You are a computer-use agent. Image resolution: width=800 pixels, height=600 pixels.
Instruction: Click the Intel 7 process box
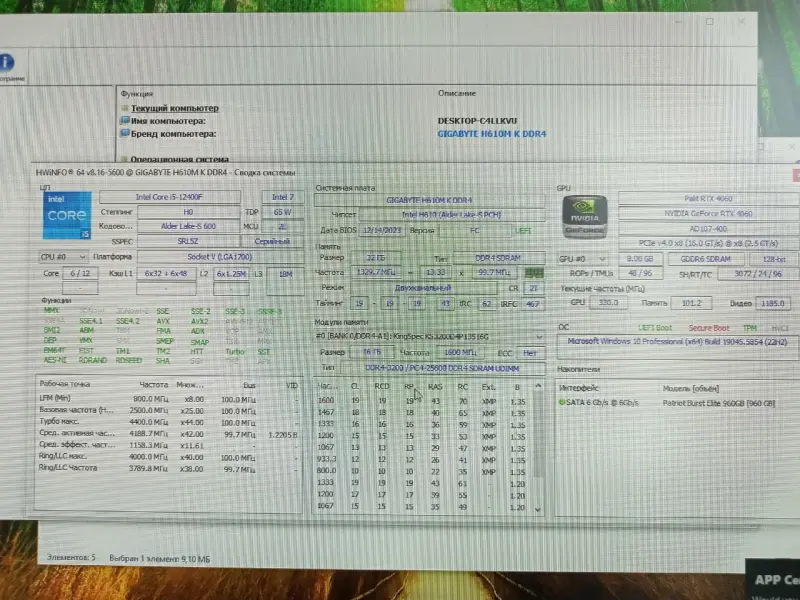tap(283, 197)
